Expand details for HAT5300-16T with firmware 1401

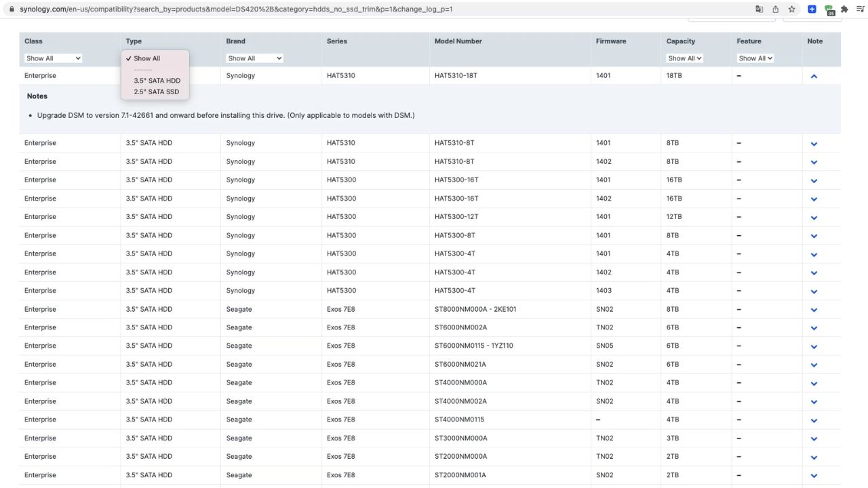tap(814, 180)
